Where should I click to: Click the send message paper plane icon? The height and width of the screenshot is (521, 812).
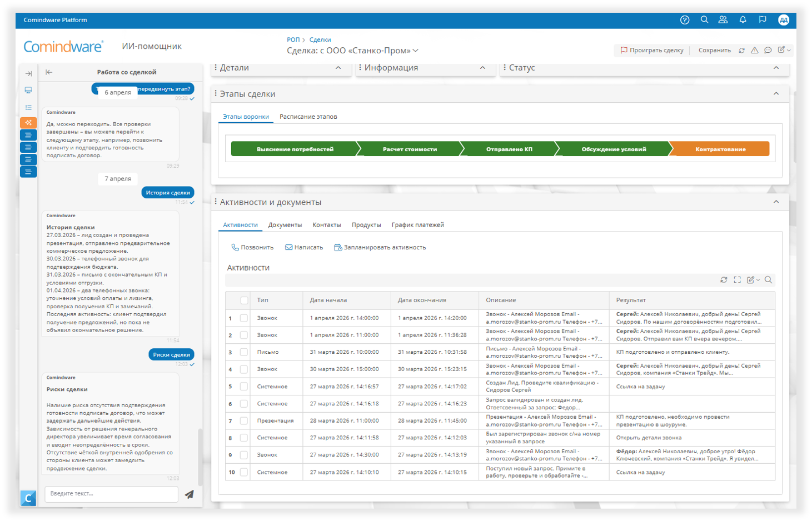click(x=190, y=494)
